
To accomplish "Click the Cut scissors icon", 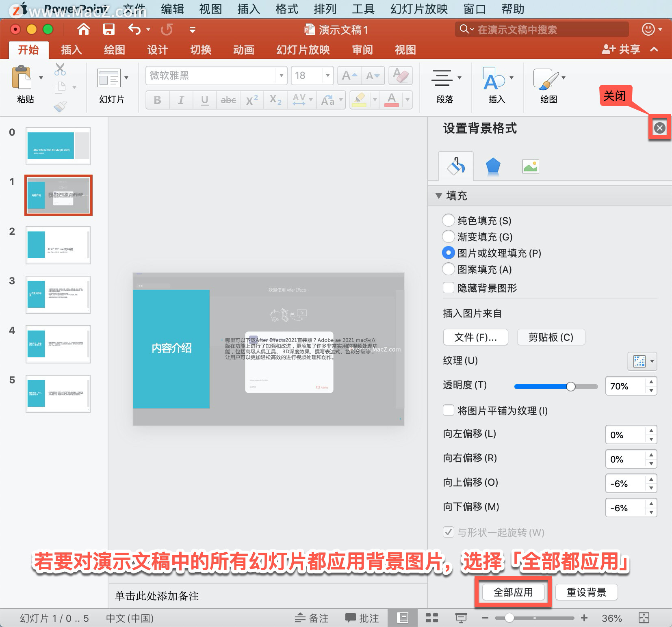I will pyautogui.click(x=60, y=69).
